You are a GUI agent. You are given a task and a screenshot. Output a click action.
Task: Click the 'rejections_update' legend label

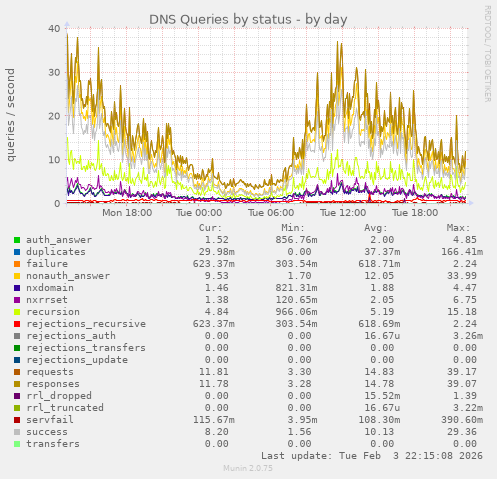click(x=77, y=360)
